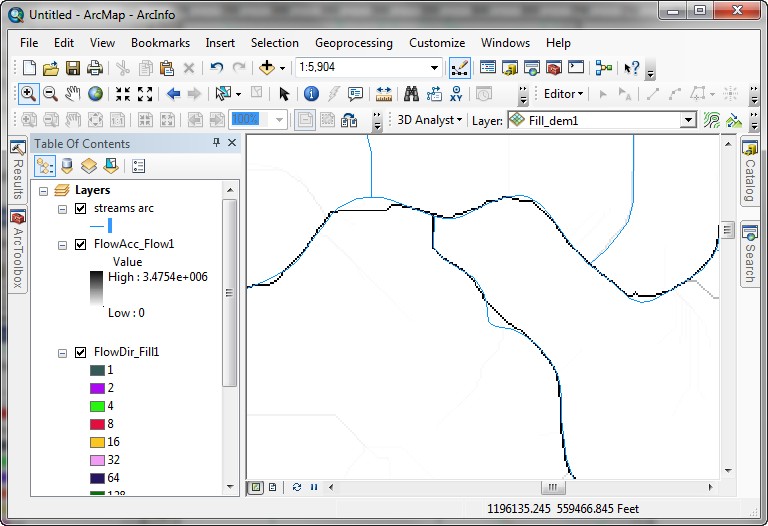The height and width of the screenshot is (526, 768).
Task: Uncheck the streams arc layer
Action: 81,208
